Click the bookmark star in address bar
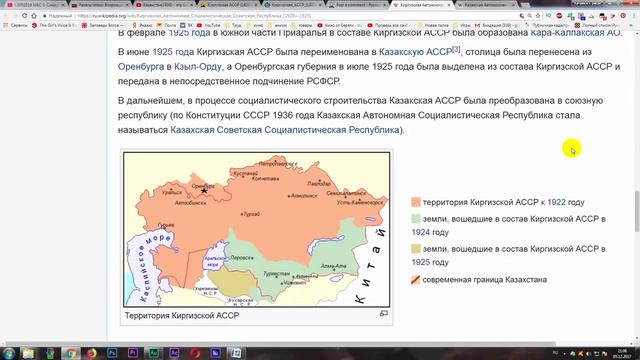Viewport: 640px width, 360px height. coord(538,16)
